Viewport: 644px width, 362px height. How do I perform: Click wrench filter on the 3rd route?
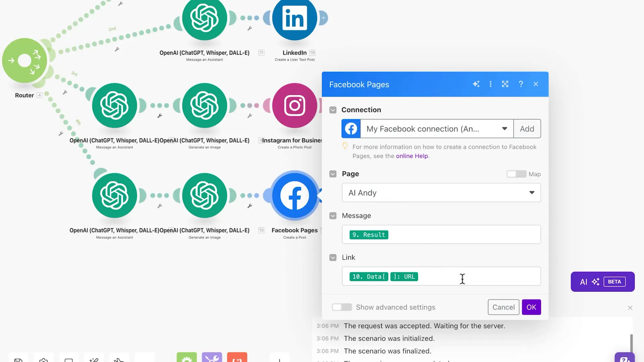tap(65, 92)
